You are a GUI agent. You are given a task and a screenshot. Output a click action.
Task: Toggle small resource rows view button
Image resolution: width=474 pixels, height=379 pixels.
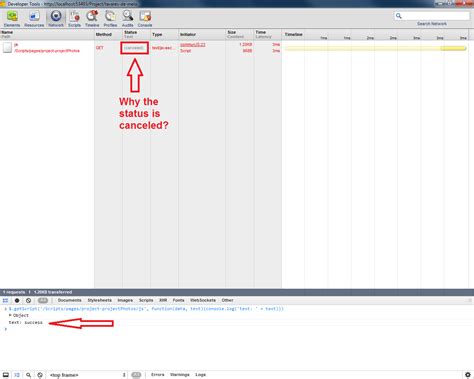(5, 300)
